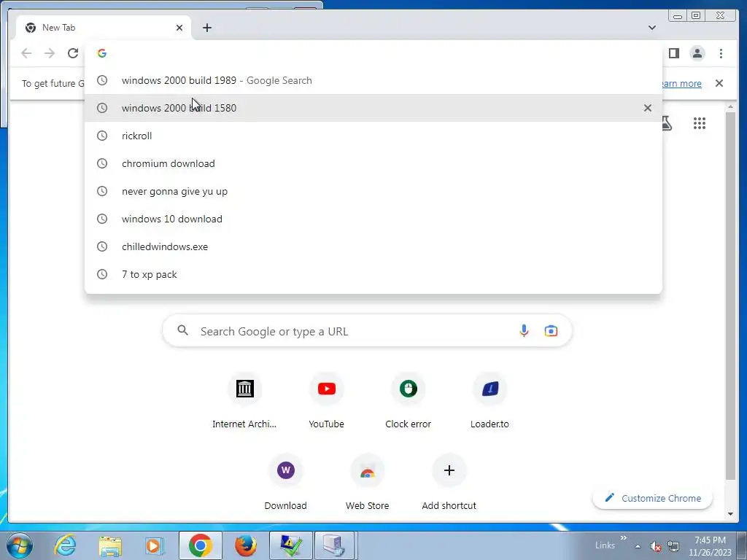The width and height of the screenshot is (747, 560).
Task: Select suggestion 'windows 2000 build 1989'
Action: point(373,80)
